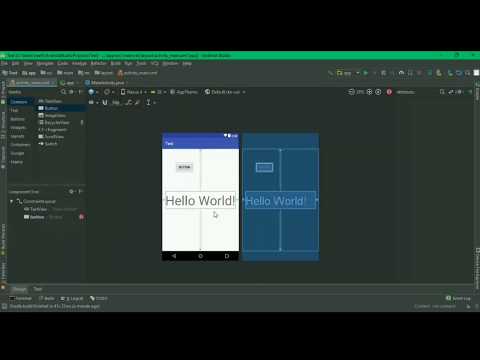Image resolution: width=480 pixels, height=360 pixels.
Task: Open the Terminal tool window
Action: tap(21, 298)
